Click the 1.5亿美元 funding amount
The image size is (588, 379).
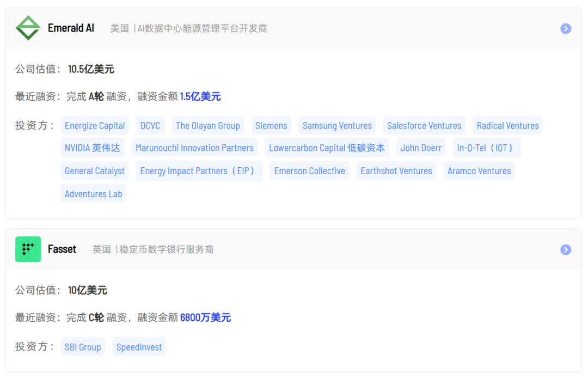(x=200, y=96)
